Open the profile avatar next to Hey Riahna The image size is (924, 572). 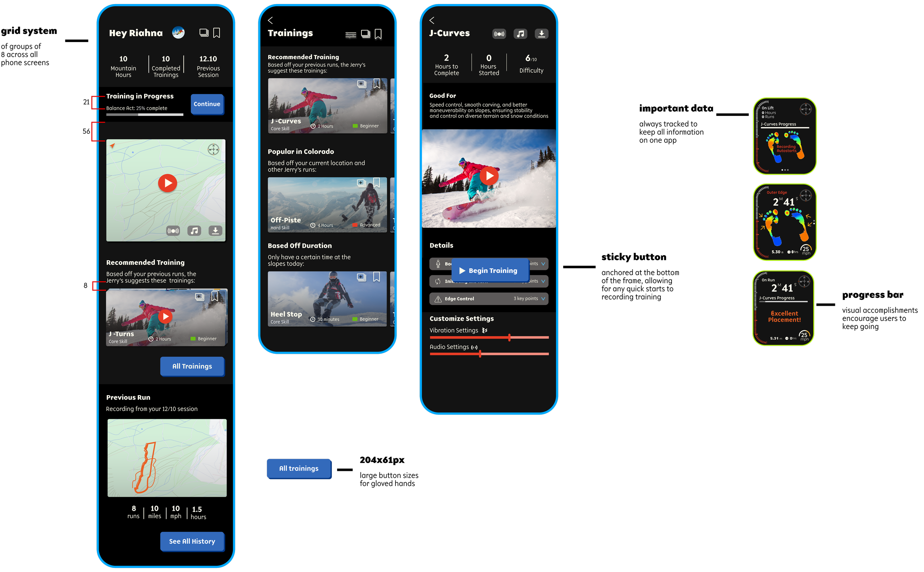[178, 32]
